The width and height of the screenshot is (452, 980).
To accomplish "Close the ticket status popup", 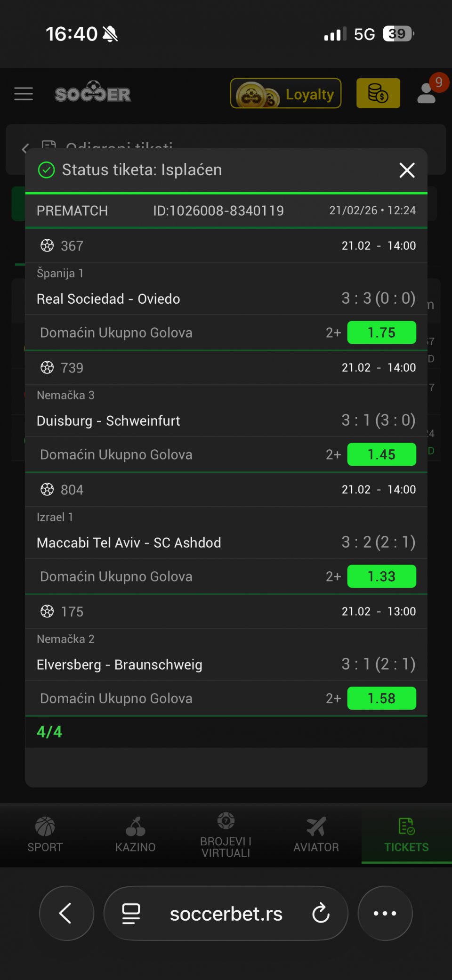I will (407, 170).
